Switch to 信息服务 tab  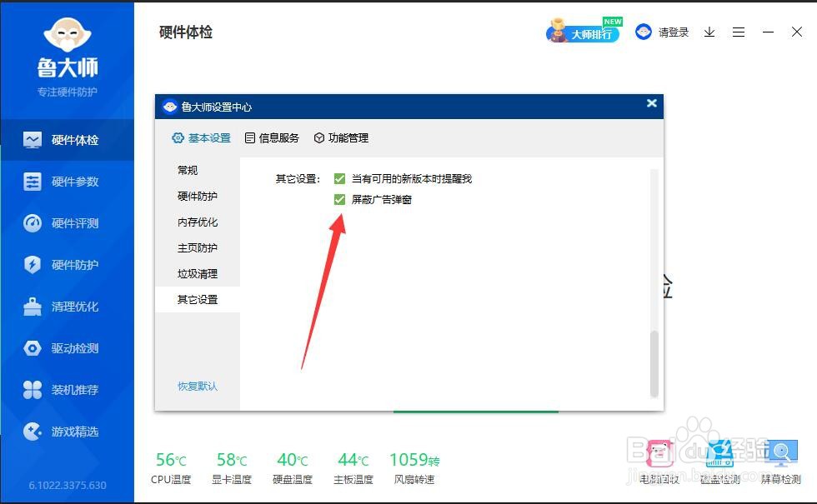[272, 138]
